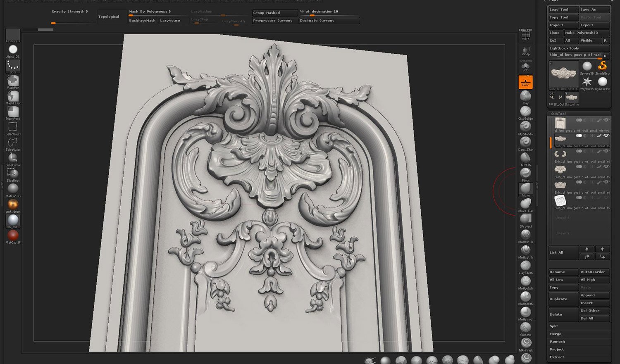Viewport: 620px width, 364px height.
Task: Select the MyStandard brush
Action: pyautogui.click(x=525, y=128)
